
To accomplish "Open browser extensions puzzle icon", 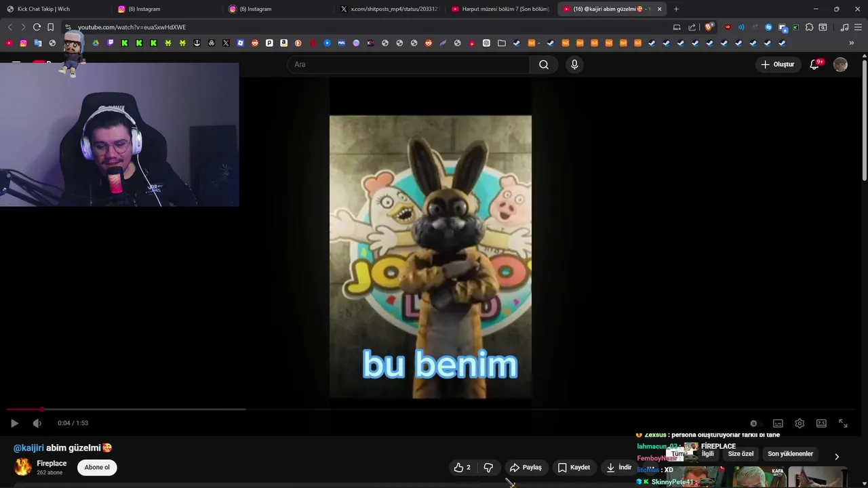I will coord(809,27).
